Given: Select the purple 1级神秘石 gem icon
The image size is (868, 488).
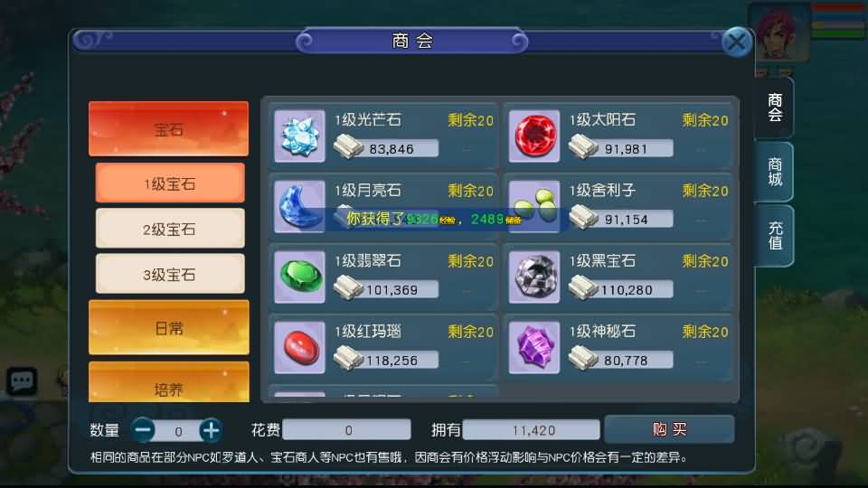Looking at the screenshot, I should 534,347.
